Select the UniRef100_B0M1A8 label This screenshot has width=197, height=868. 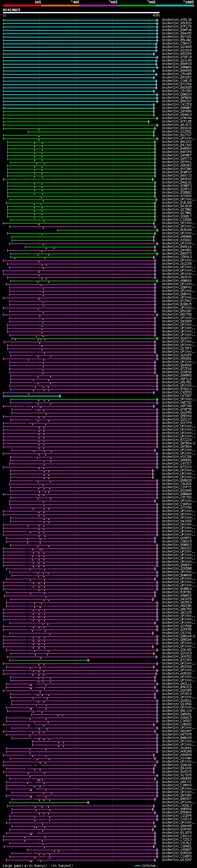click(177, 230)
